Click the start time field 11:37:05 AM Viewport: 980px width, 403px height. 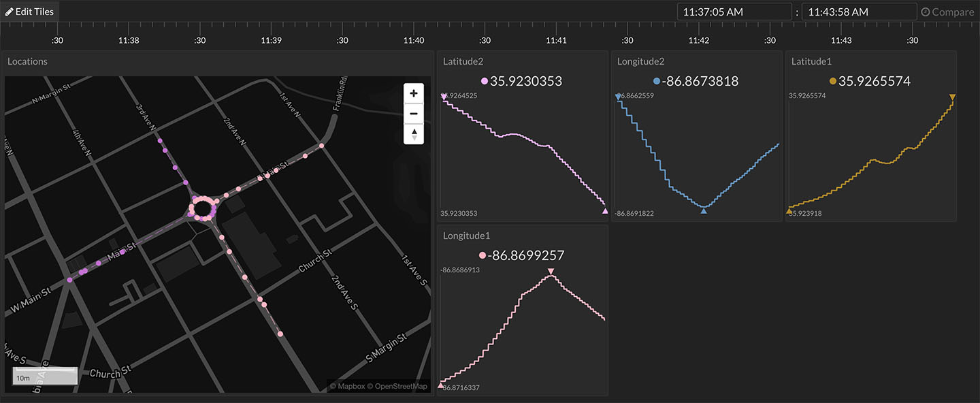click(734, 12)
